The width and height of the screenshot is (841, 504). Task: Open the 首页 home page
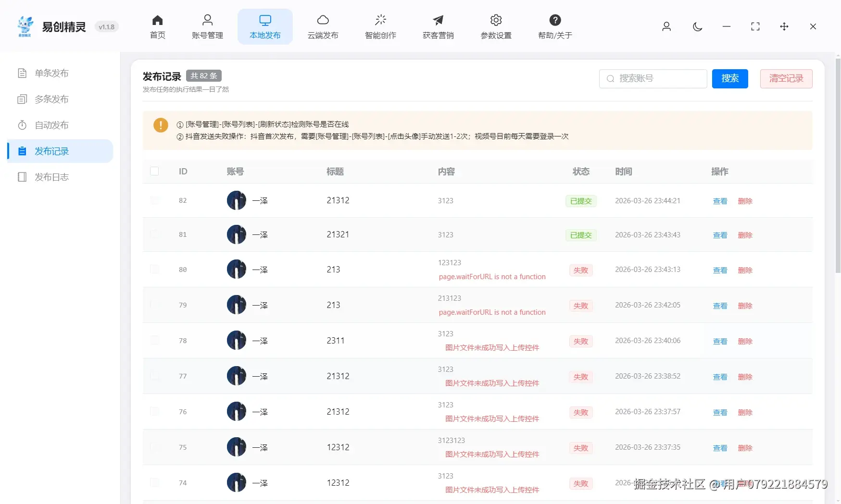click(x=157, y=26)
